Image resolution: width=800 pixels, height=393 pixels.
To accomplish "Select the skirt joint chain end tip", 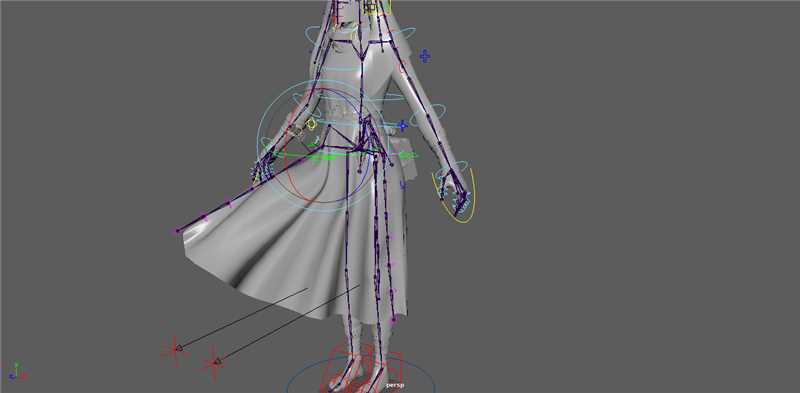I will (178, 231).
